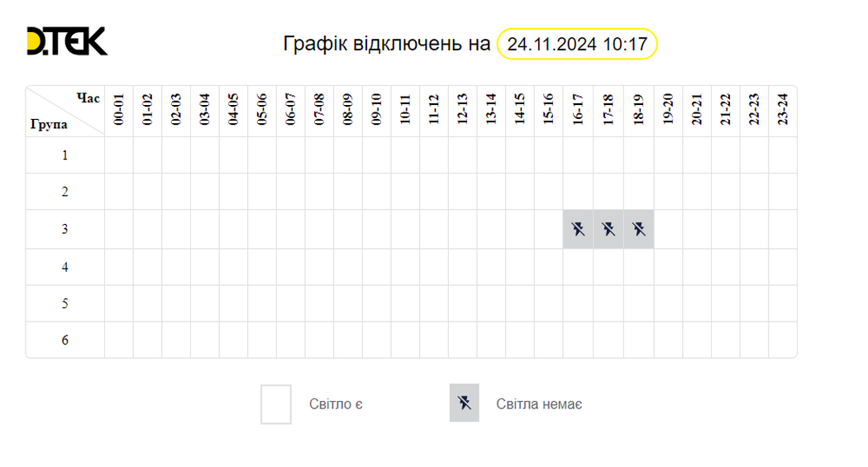Click the empty 'Світло є' legend box

276,404
